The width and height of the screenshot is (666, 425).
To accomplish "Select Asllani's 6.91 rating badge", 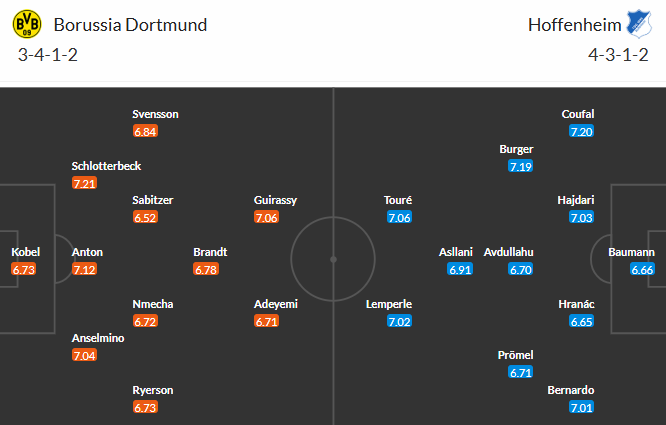I will (x=460, y=269).
